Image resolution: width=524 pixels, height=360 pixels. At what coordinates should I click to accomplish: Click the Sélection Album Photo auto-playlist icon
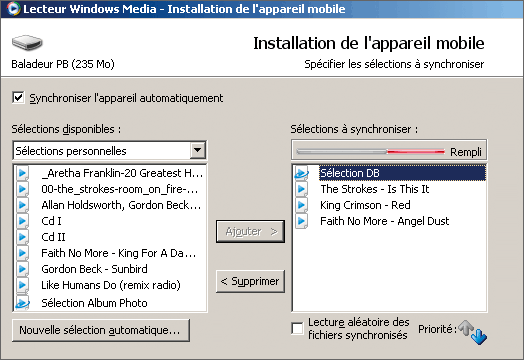click(x=22, y=303)
